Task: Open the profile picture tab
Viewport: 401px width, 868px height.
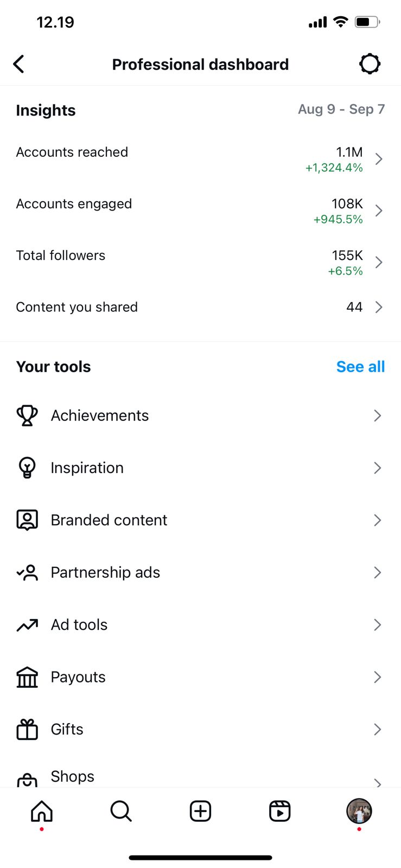Action: click(x=359, y=811)
